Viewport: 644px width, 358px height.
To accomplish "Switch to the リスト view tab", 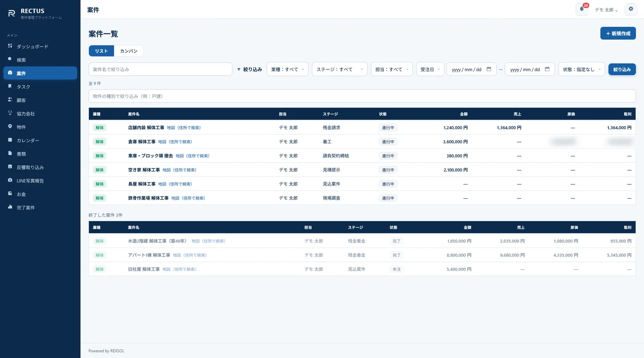I will [x=101, y=51].
